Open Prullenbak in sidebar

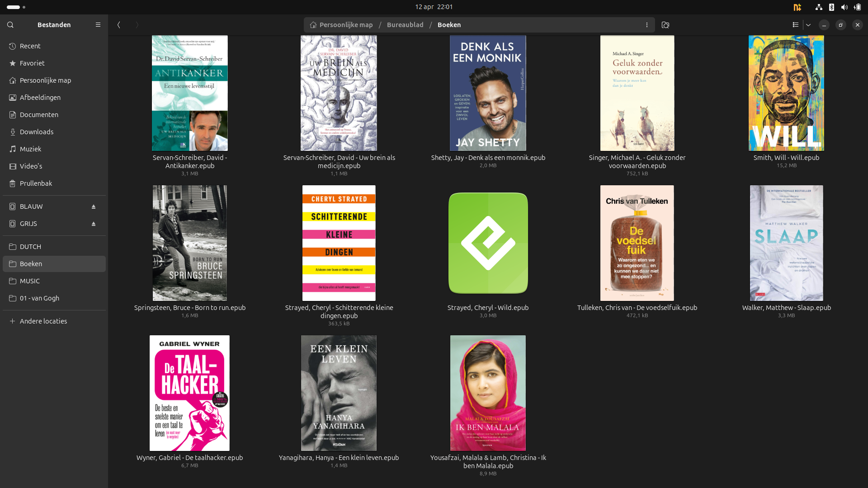coord(36,183)
